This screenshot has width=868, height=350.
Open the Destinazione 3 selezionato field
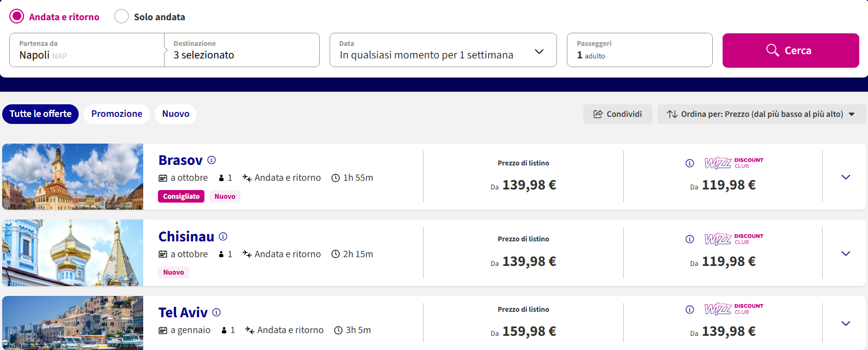[x=242, y=50]
